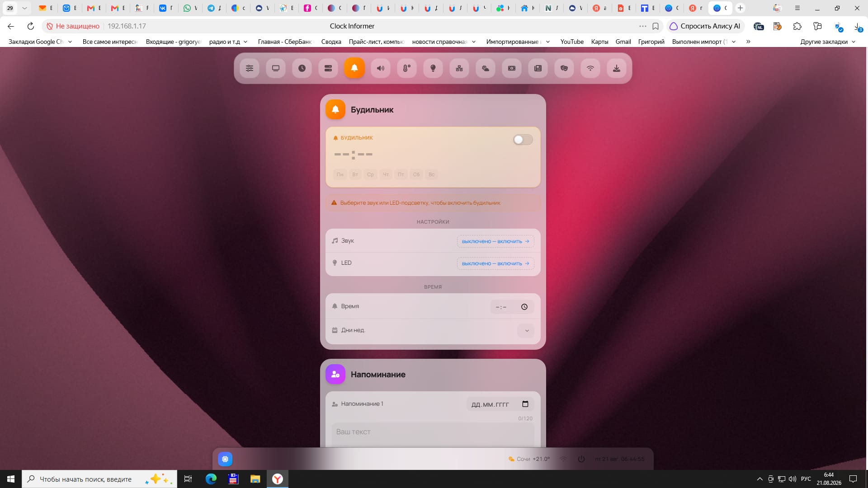Open the clock picker in Время field

coord(524,307)
